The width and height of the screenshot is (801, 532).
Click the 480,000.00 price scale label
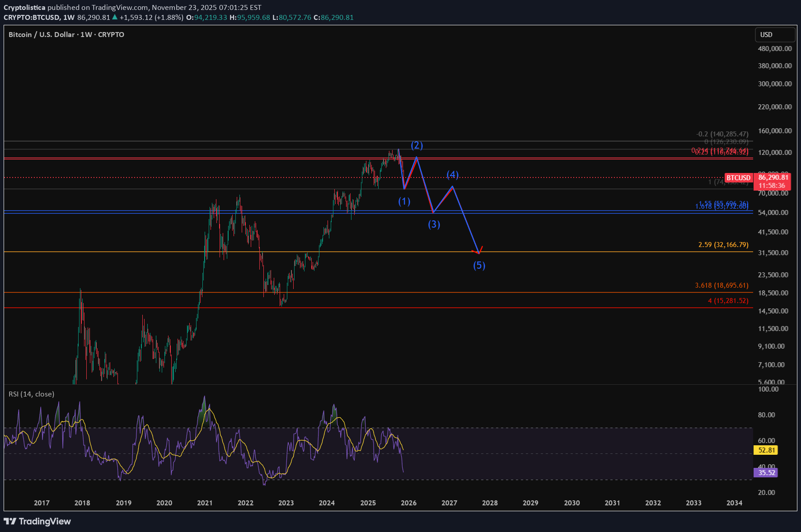pyautogui.click(x=774, y=49)
